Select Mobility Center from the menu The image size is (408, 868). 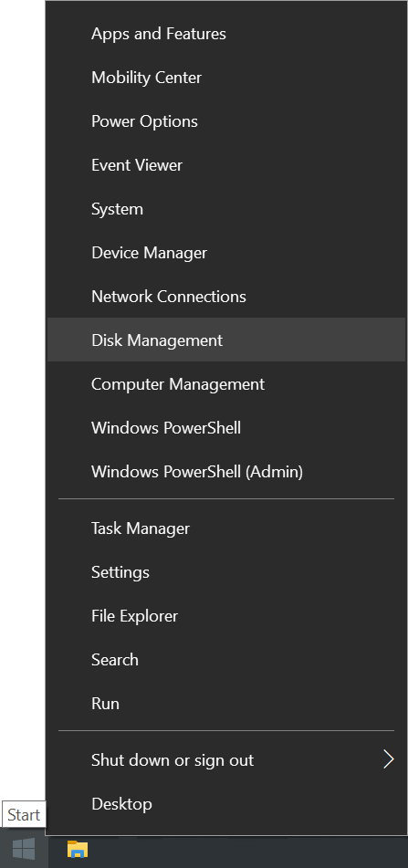point(226,78)
